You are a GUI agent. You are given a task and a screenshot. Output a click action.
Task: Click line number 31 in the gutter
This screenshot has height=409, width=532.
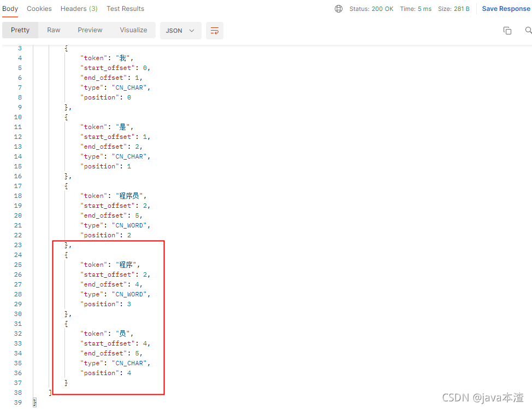pos(17,324)
